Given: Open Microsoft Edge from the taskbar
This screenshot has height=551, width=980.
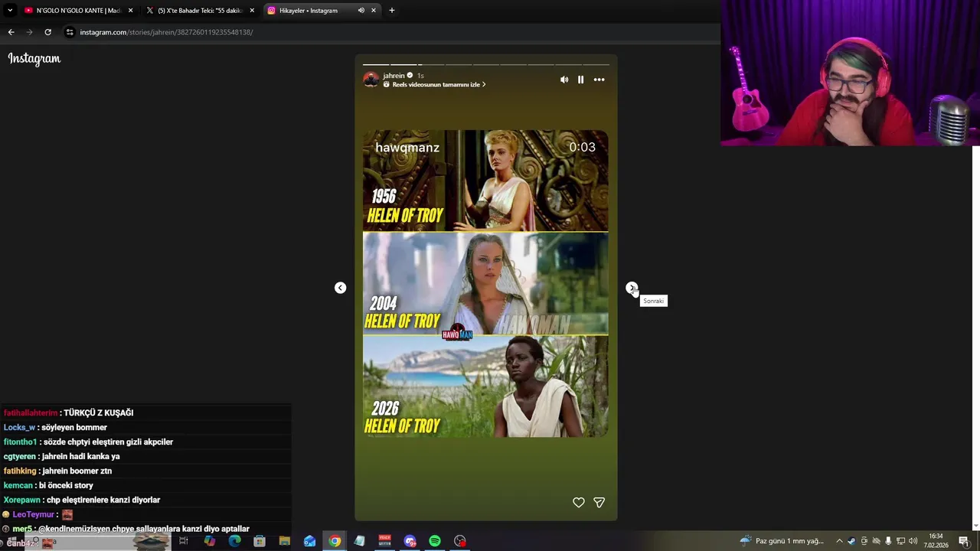Looking at the screenshot, I should tap(234, 541).
